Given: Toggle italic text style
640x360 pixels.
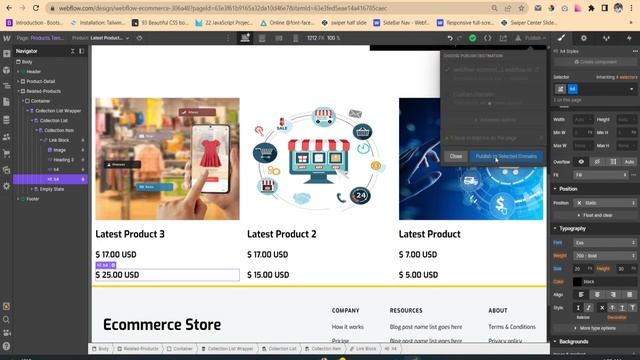Looking at the screenshot, I should (x=589, y=308).
